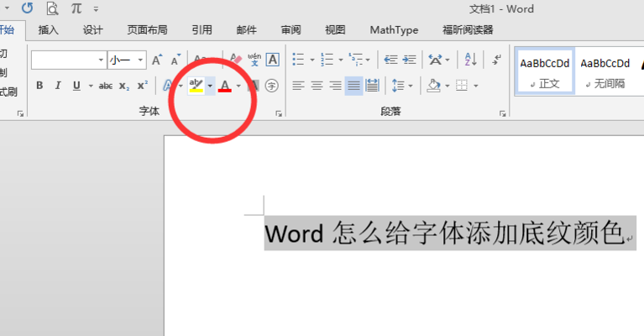
Task: Align text right
Action: pos(335,86)
